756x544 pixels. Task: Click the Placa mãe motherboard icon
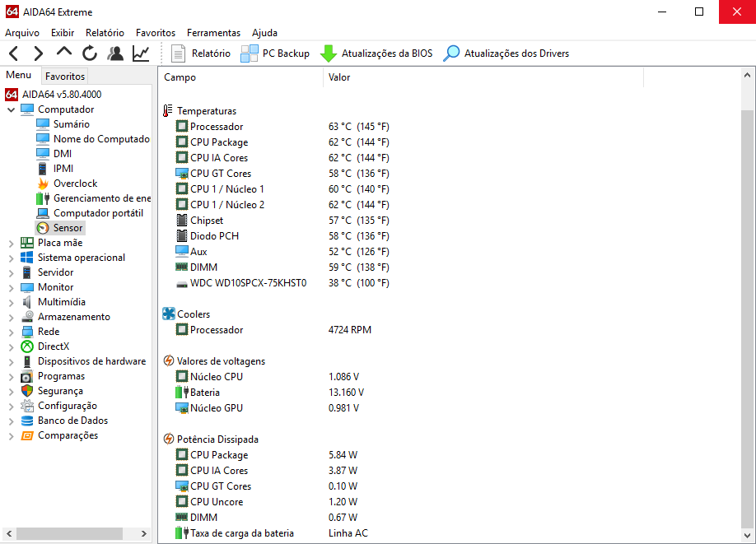pos(27,243)
